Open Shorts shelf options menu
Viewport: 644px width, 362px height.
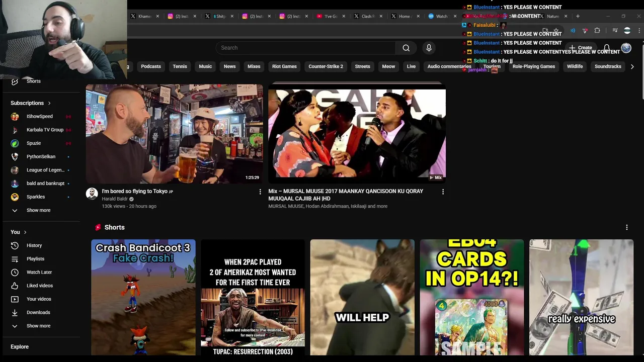[x=626, y=227]
